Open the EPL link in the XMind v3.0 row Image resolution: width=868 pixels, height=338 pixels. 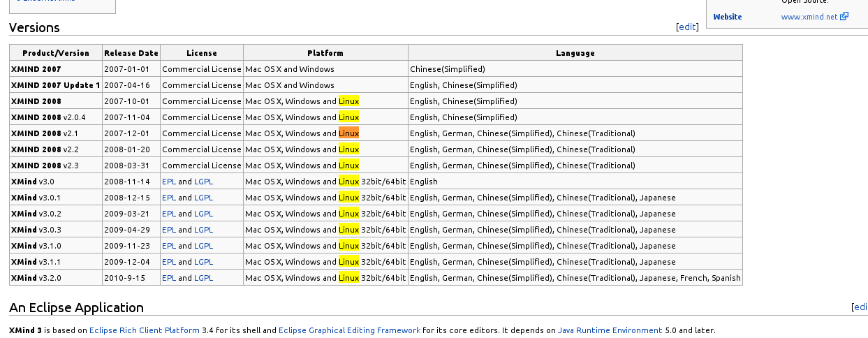[x=169, y=182]
